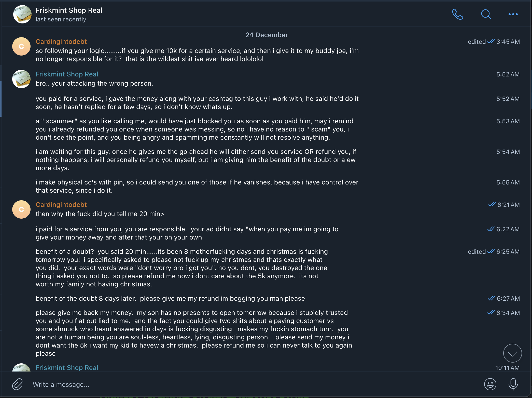
Task: Start a voice call with Friskmint Shop Real
Action: click(x=457, y=14)
